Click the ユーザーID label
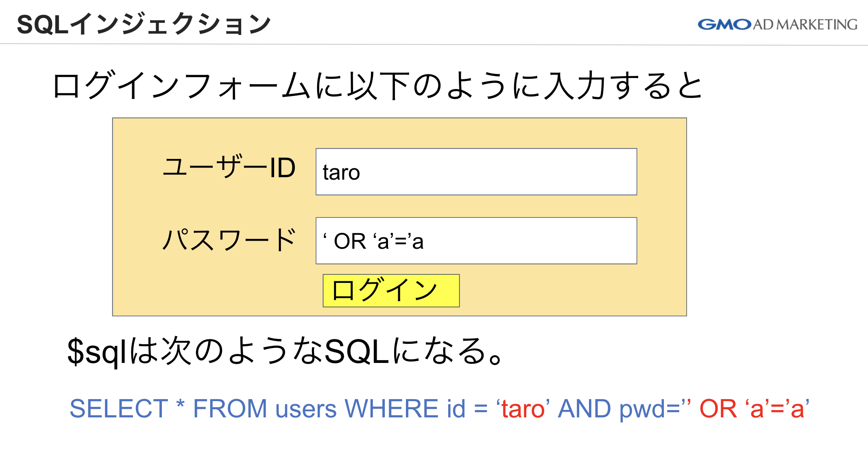Screen dimensions: 868x469 click(x=229, y=167)
